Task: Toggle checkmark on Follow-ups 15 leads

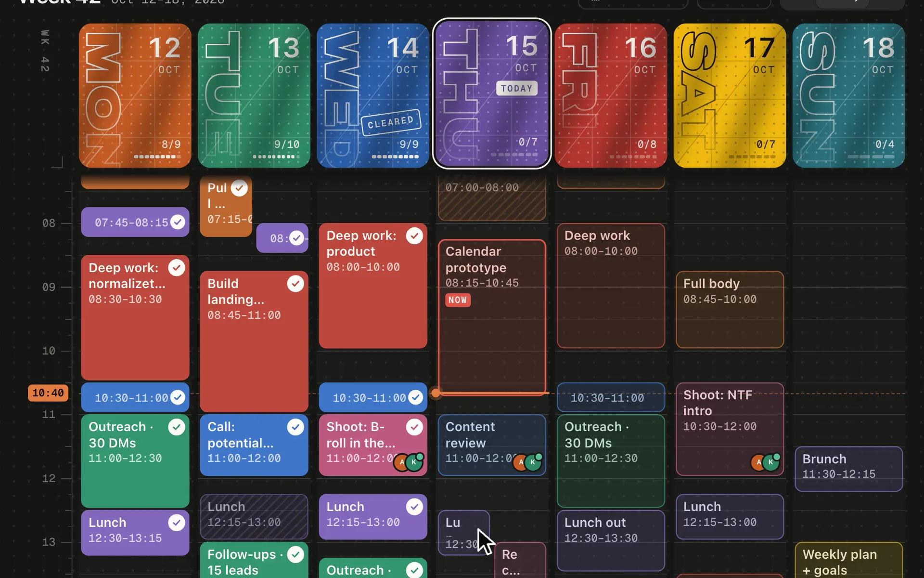Action: 295,554
